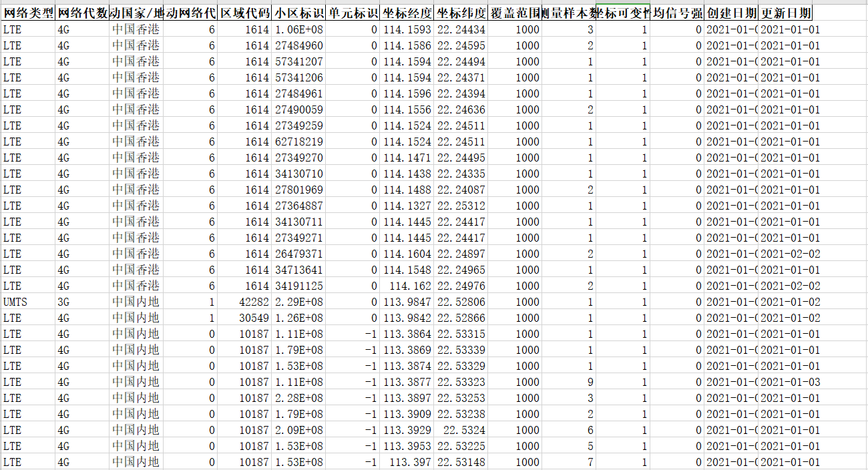The width and height of the screenshot is (868, 470).
Task: Select cell ID 57341206
Action: [298, 77]
